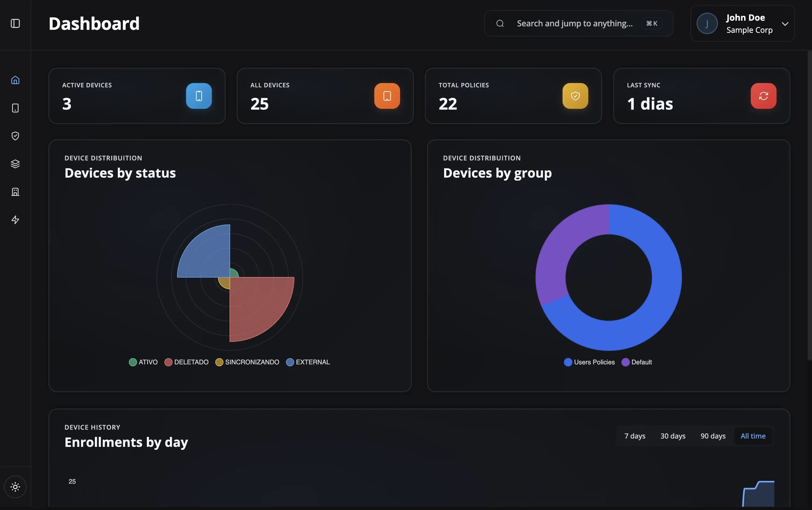The image size is (812, 510).
Task: Toggle ATIVO in the status chart legend
Action: (x=143, y=362)
